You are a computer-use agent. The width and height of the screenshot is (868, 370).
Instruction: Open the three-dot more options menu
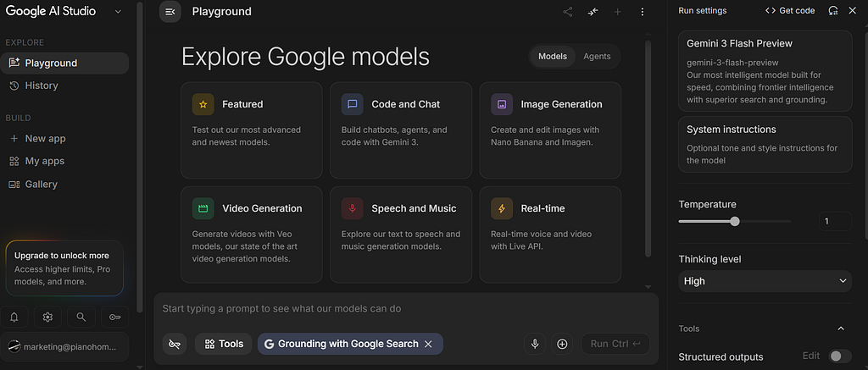click(x=643, y=12)
